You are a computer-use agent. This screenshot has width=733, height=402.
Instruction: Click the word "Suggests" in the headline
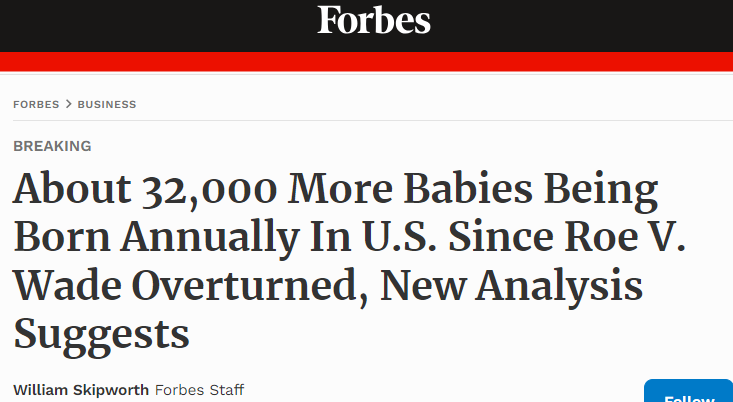pos(102,331)
